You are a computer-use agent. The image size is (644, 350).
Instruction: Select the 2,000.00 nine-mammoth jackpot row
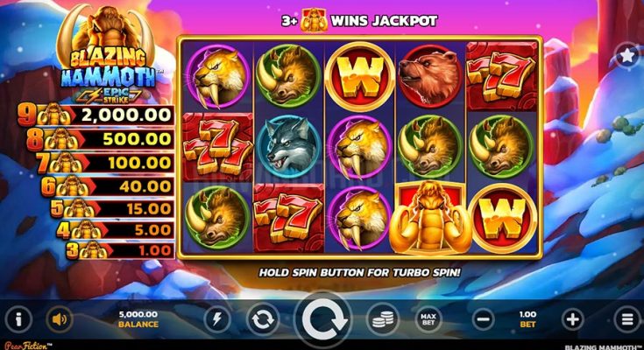pos(96,115)
